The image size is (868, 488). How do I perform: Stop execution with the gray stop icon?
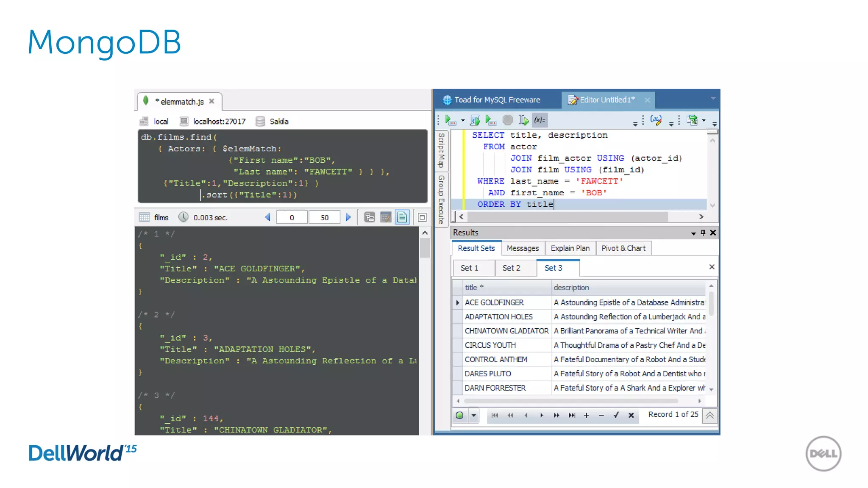(507, 120)
